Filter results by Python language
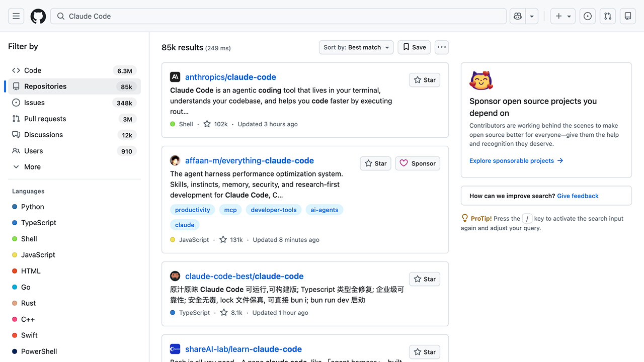The width and height of the screenshot is (644, 362). [x=32, y=207]
